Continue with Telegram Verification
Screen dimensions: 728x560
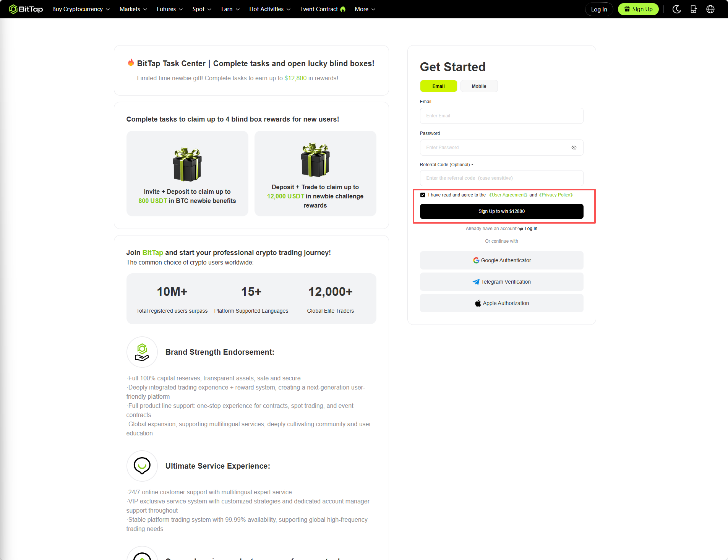click(501, 282)
